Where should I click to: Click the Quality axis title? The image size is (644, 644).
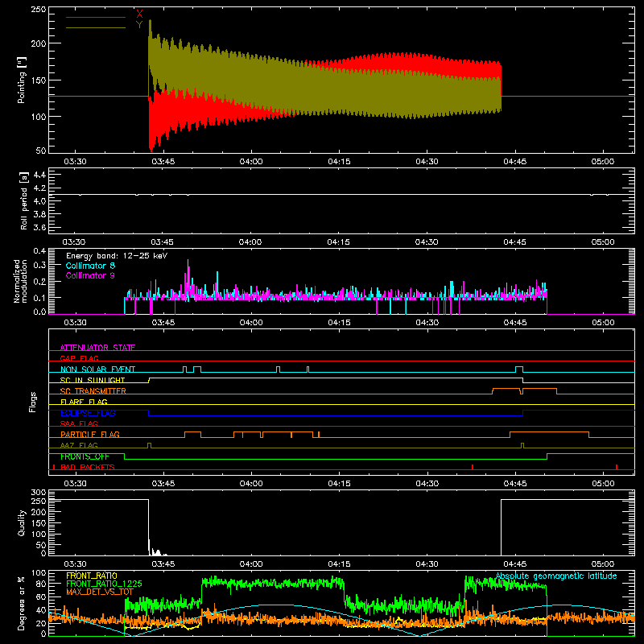[x=22, y=522]
